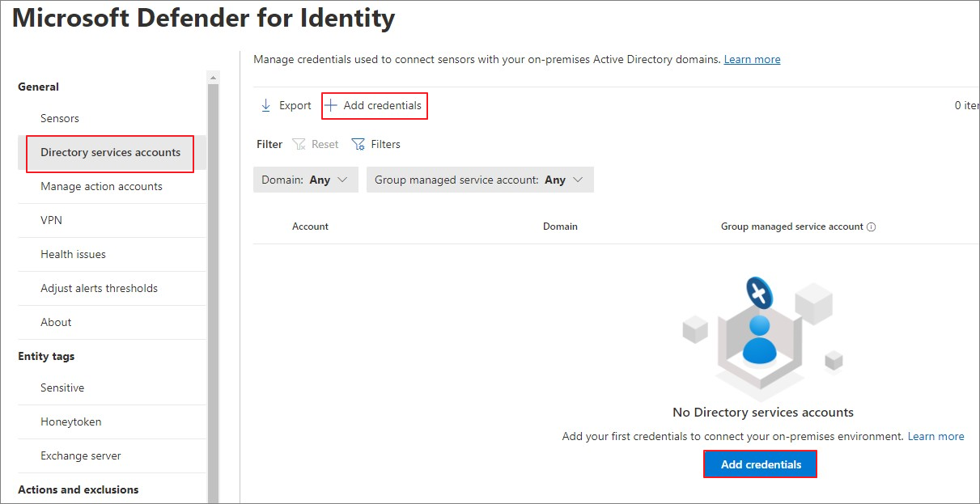Open Sensitive entity tags
980x504 pixels.
coord(62,388)
